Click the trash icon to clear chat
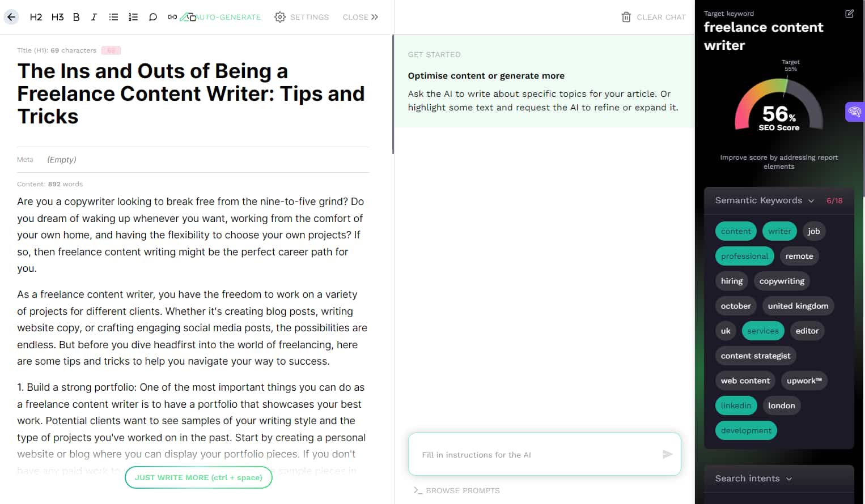 pyautogui.click(x=626, y=17)
